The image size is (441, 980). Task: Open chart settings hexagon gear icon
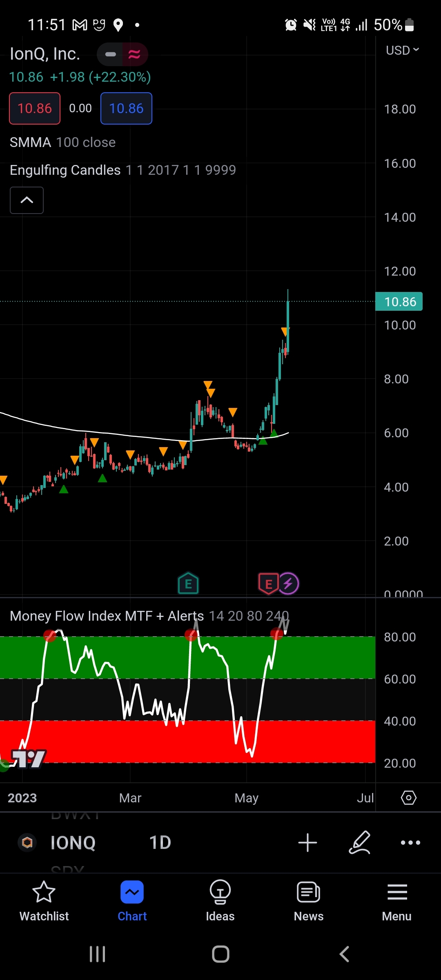(x=409, y=797)
